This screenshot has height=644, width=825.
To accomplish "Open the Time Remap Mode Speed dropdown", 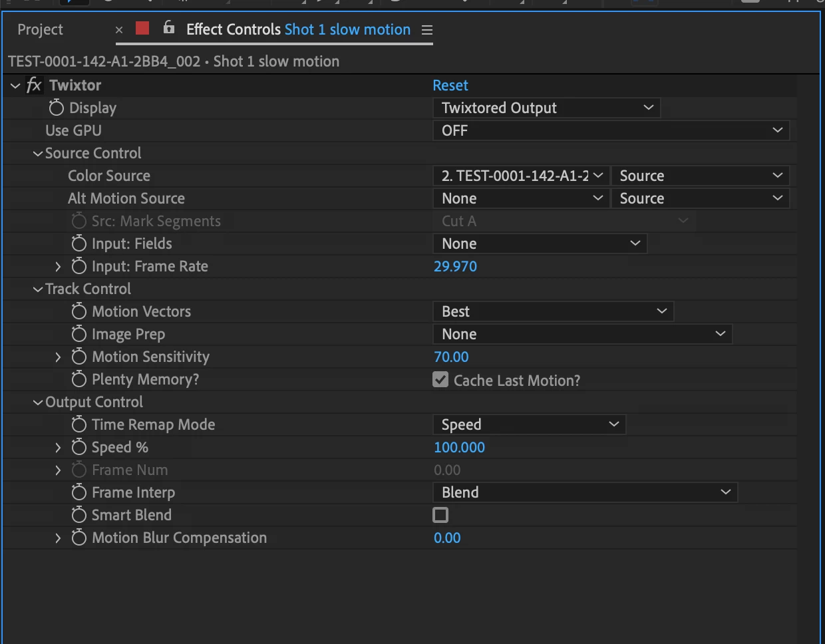I will click(529, 424).
